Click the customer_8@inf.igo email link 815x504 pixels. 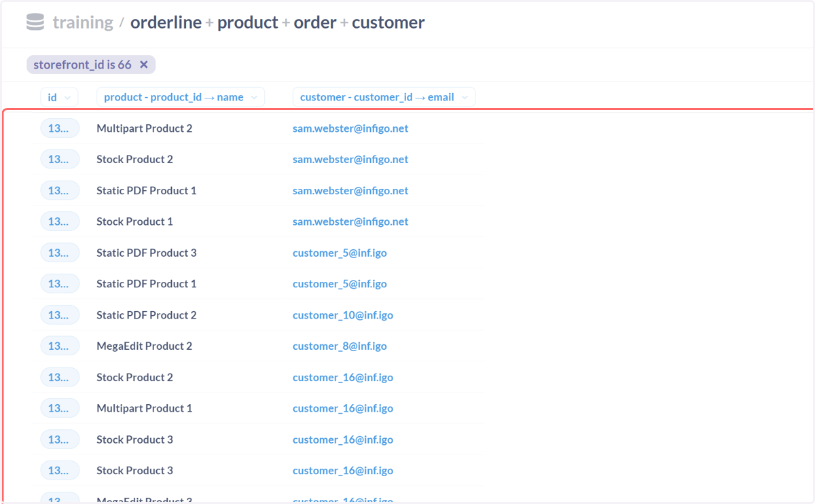(x=340, y=346)
